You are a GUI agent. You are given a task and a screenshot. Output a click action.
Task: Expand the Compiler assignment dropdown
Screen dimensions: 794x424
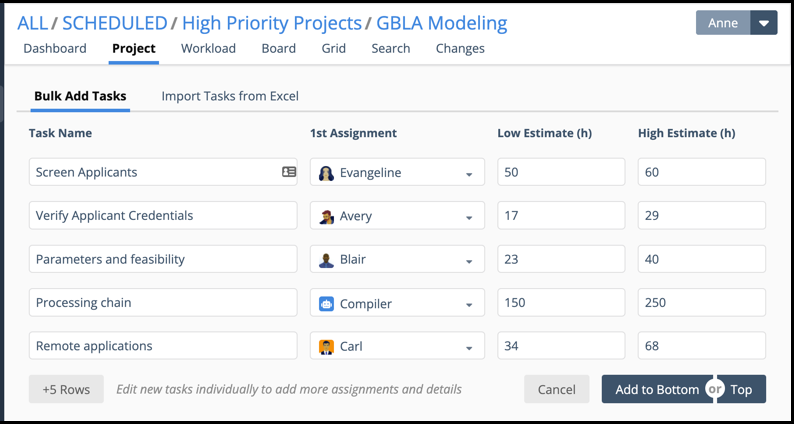(469, 305)
